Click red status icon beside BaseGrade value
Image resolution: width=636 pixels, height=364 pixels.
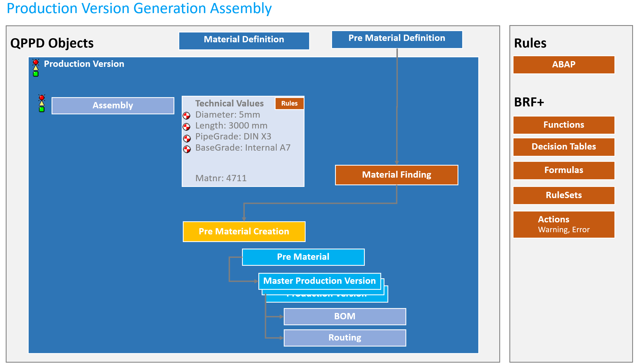pyautogui.click(x=187, y=149)
